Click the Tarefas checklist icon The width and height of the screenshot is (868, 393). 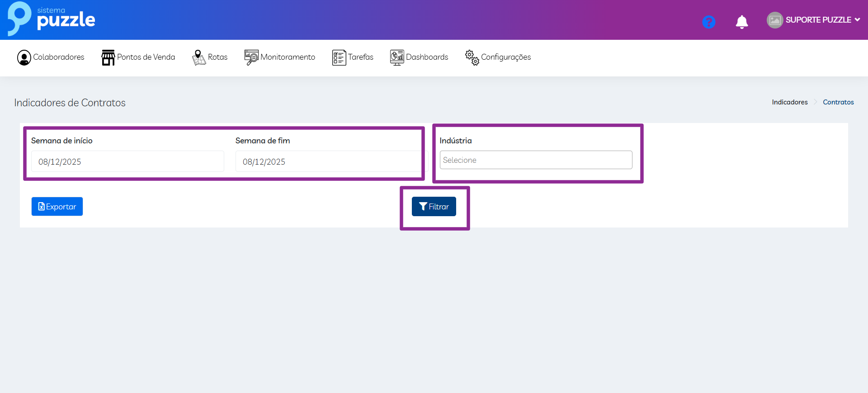pos(339,57)
